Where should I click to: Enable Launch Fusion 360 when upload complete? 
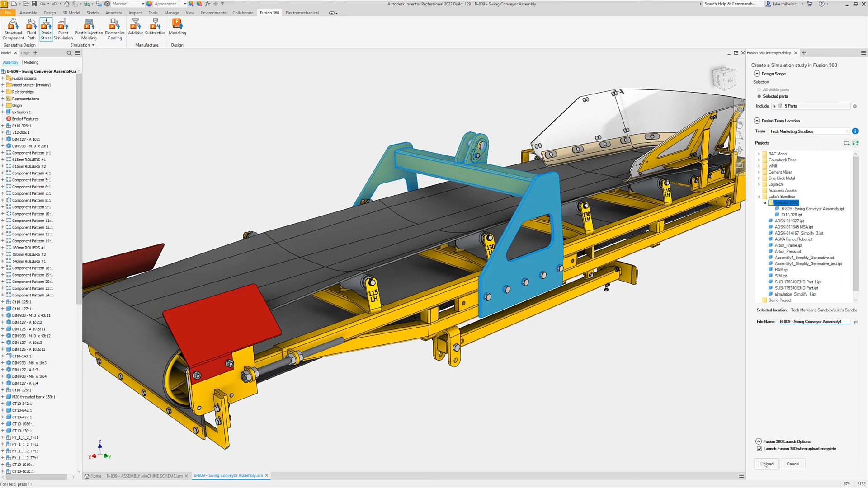tap(759, 449)
